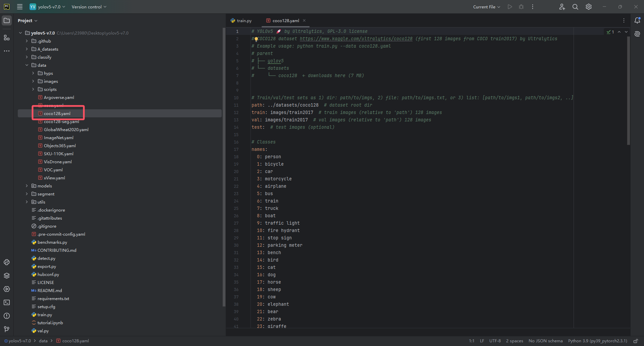Open Services tool window icon
Viewport: 644px width, 346px height.
[7, 289]
